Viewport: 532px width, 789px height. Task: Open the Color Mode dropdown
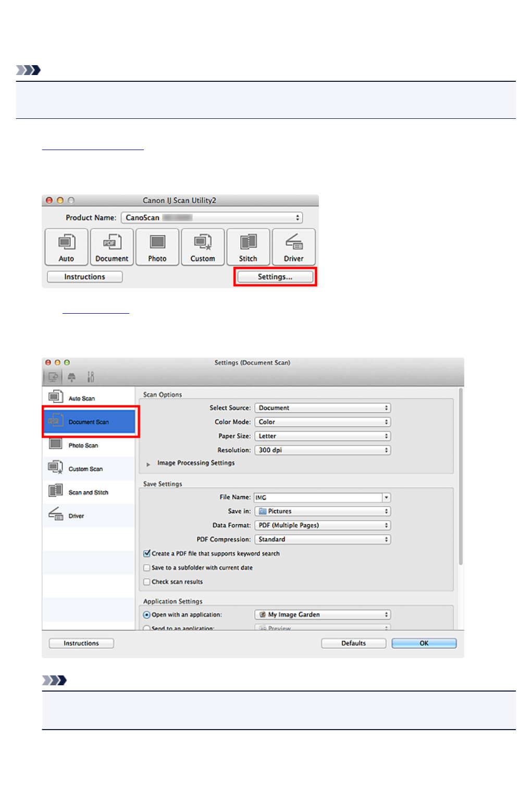(x=323, y=422)
